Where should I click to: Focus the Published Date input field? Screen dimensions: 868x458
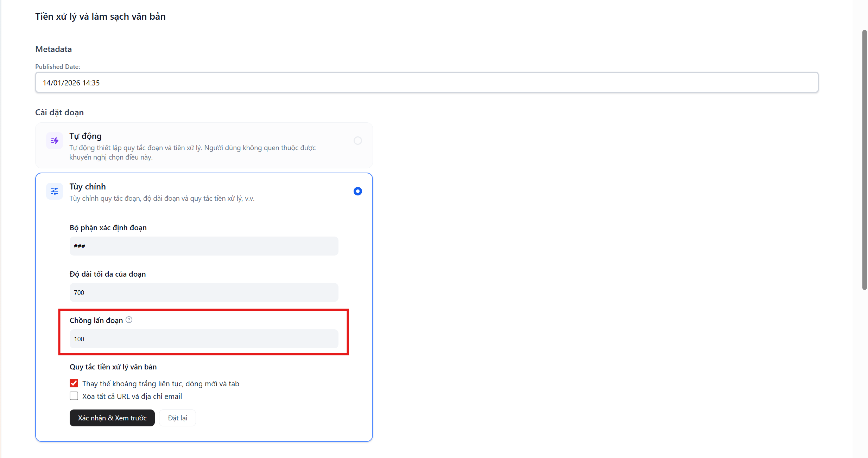pyautogui.click(x=426, y=83)
